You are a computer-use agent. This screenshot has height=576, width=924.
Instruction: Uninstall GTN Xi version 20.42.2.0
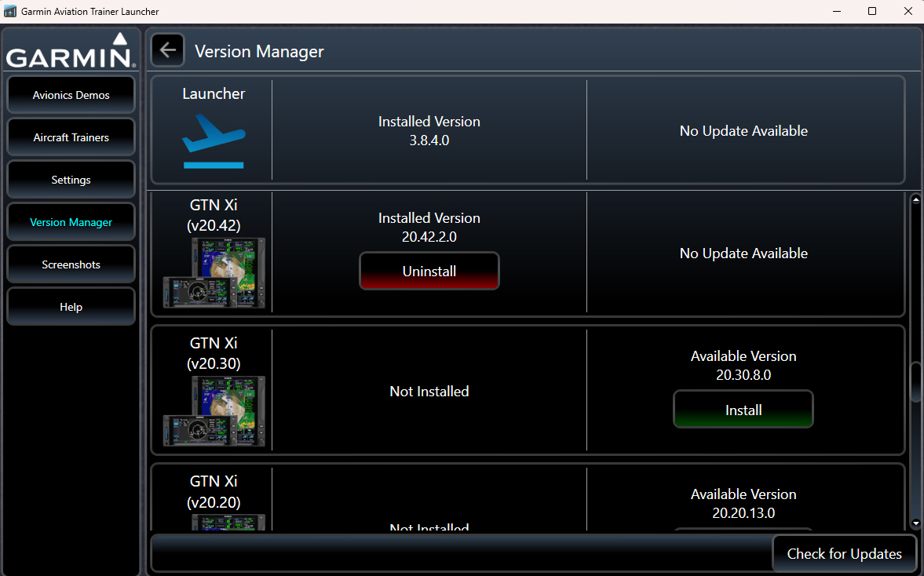[429, 271]
